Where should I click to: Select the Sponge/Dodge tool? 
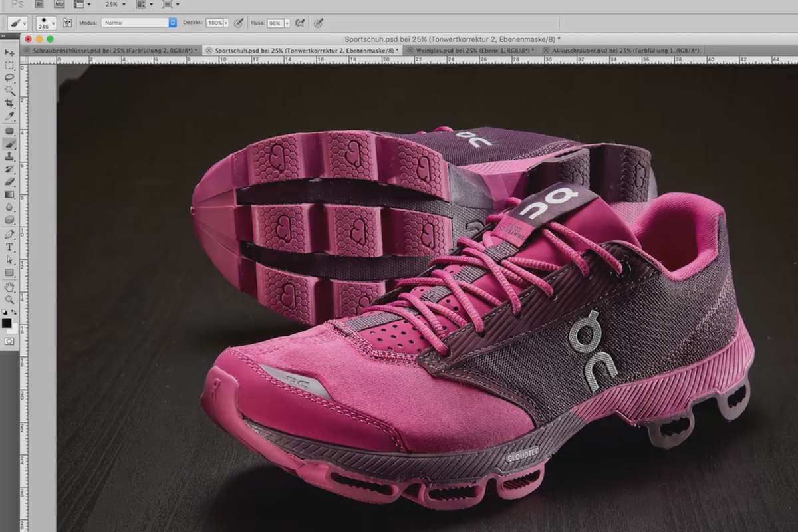coord(9,219)
